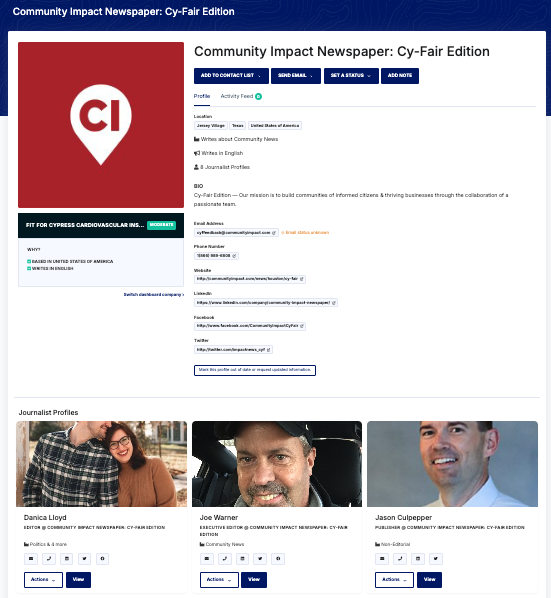Viewport: 551px width, 598px height.
Task: Click the newspaper's Twitter URL field
Action: pos(233,350)
